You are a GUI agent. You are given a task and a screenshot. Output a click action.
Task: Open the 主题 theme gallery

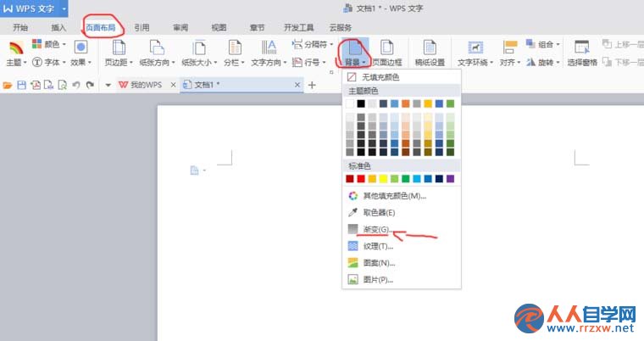tap(15, 54)
